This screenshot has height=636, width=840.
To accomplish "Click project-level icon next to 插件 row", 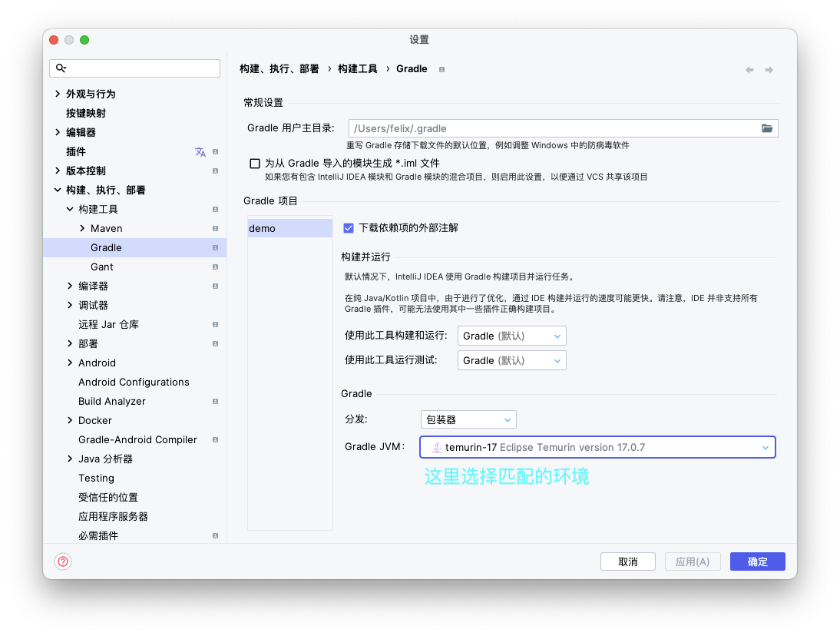I will 215,151.
